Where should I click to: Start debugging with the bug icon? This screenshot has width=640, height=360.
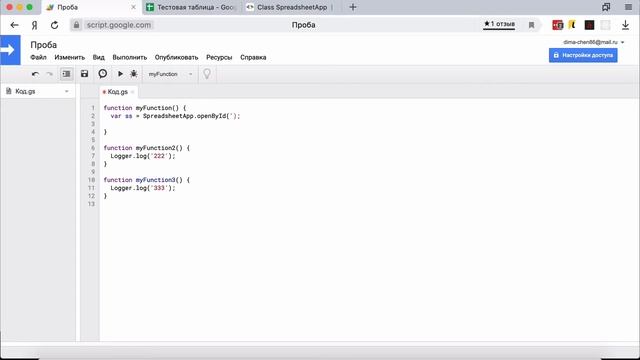click(134, 74)
